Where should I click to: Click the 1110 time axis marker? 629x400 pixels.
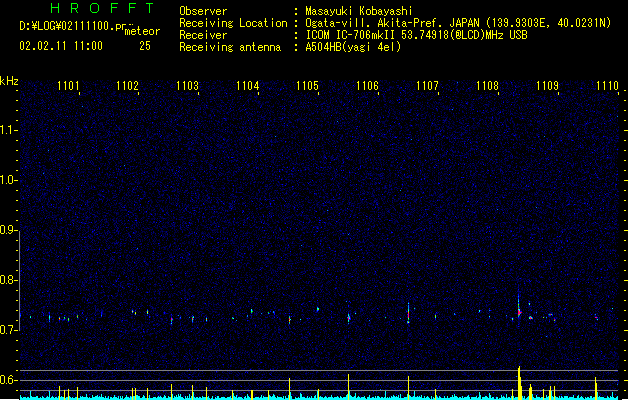pyautogui.click(x=607, y=85)
